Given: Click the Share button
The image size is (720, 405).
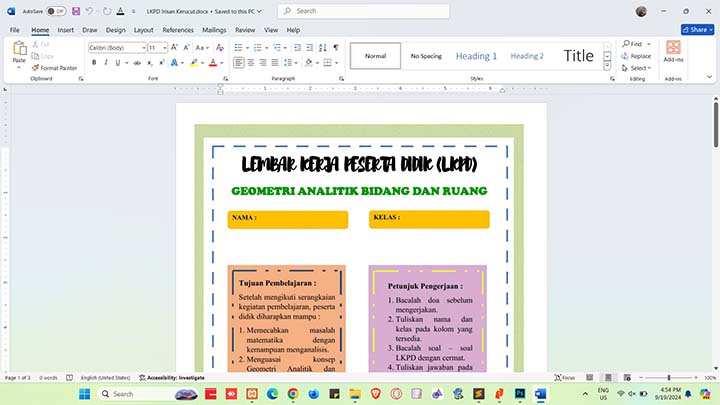Looking at the screenshot, I should coord(692,30).
